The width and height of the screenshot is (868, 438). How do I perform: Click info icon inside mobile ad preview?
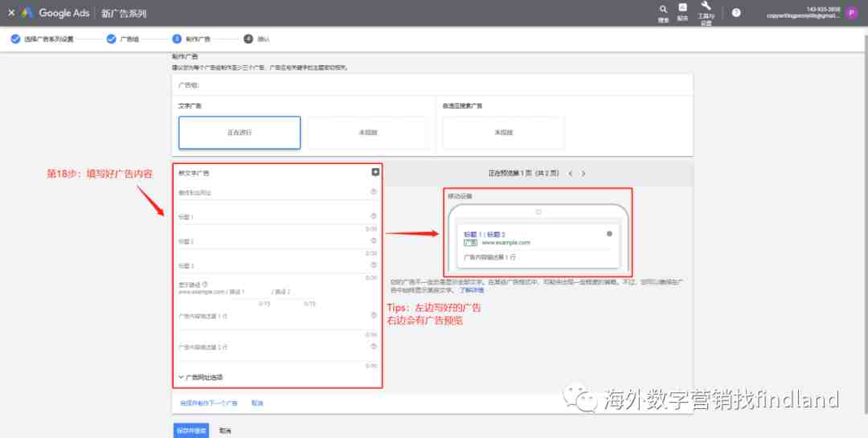pyautogui.click(x=609, y=234)
